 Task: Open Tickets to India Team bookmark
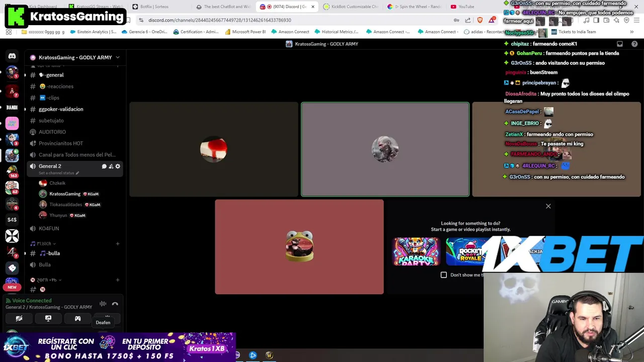[x=574, y=32]
